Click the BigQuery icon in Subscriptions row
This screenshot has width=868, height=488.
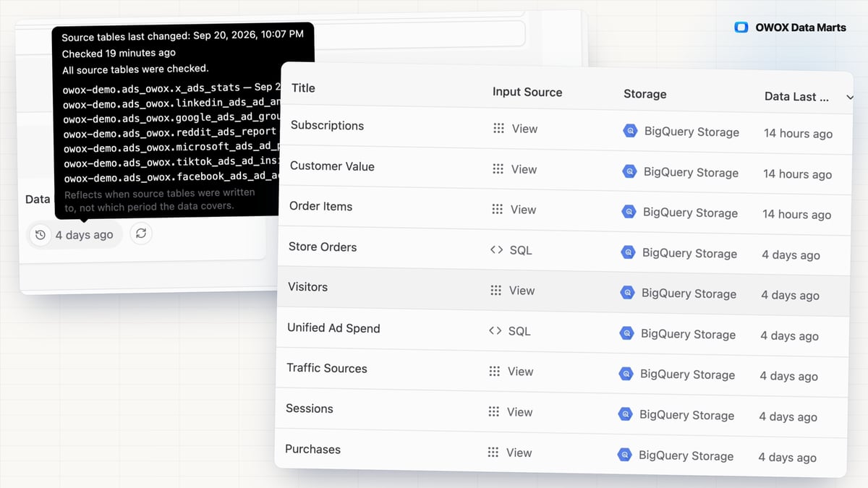click(630, 131)
